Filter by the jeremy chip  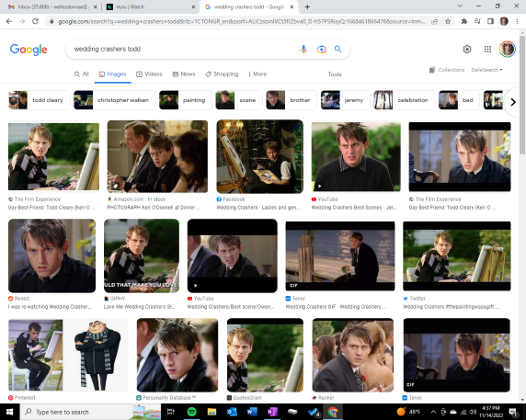(345, 100)
